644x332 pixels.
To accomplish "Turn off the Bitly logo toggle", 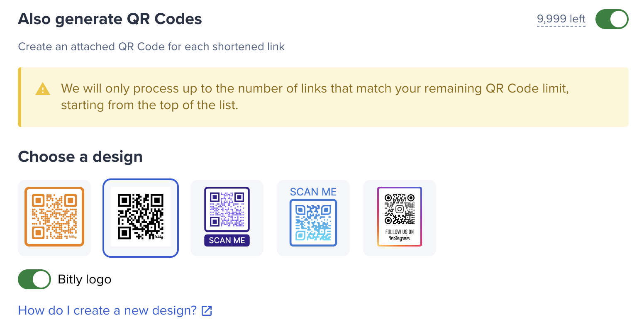I will point(34,279).
